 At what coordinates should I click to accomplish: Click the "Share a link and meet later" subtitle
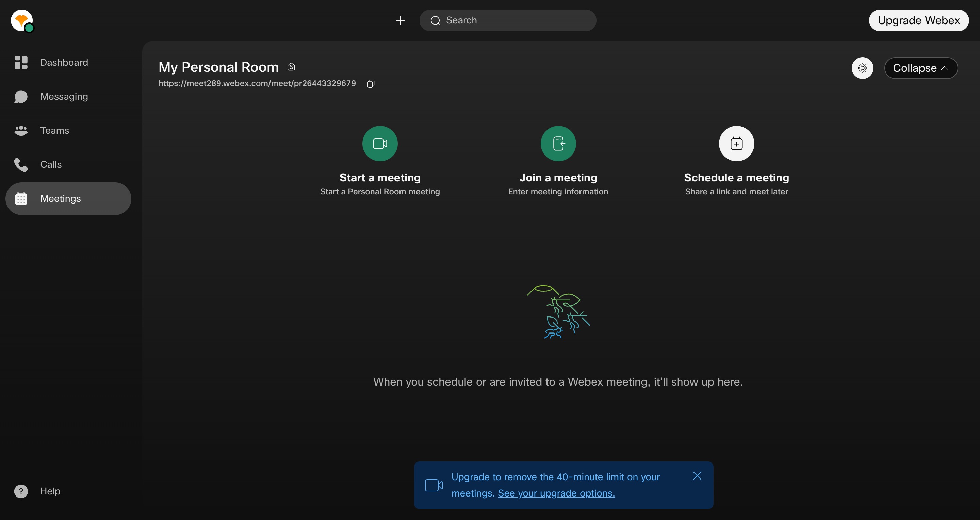(736, 191)
